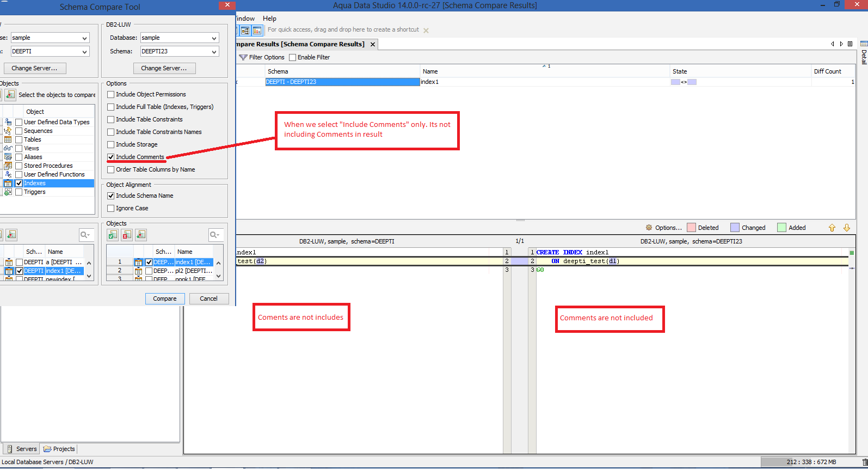This screenshot has height=469, width=868.
Task: Close Schema Compare Results tab
Action: click(x=373, y=44)
